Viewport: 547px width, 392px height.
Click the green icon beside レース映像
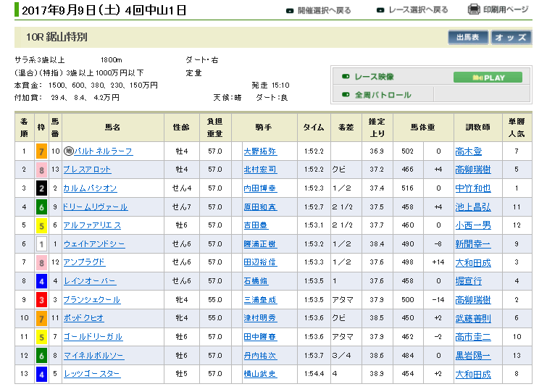[x=346, y=77]
